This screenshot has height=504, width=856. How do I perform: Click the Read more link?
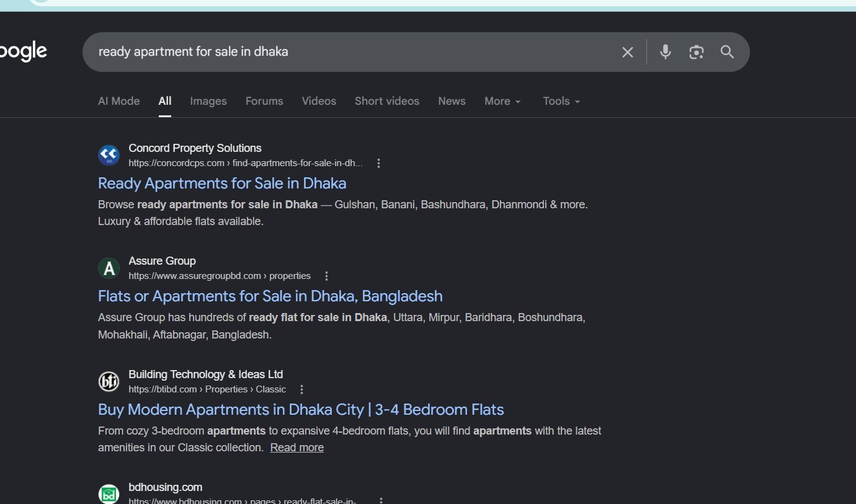(x=297, y=448)
